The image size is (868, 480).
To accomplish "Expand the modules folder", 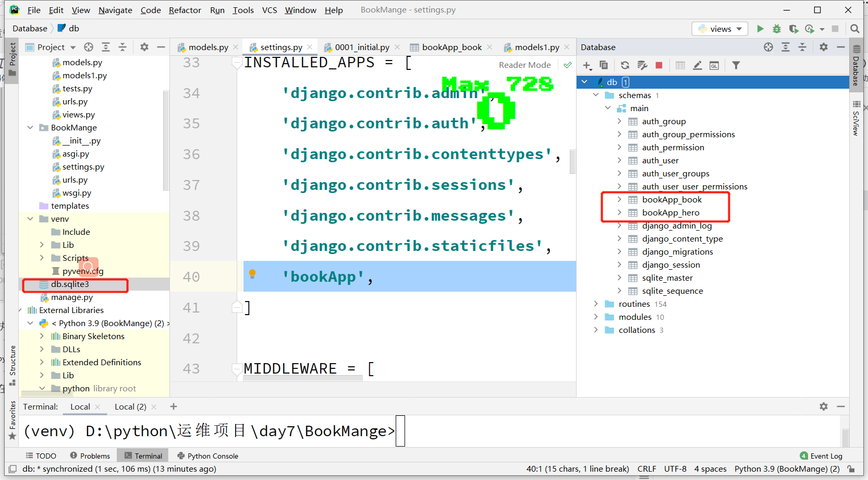I will point(596,317).
